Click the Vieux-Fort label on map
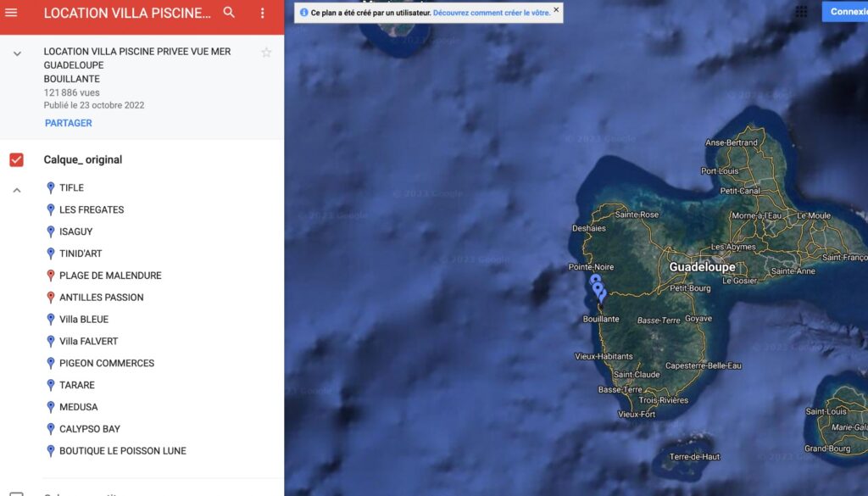This screenshot has width=868, height=496. click(x=636, y=414)
